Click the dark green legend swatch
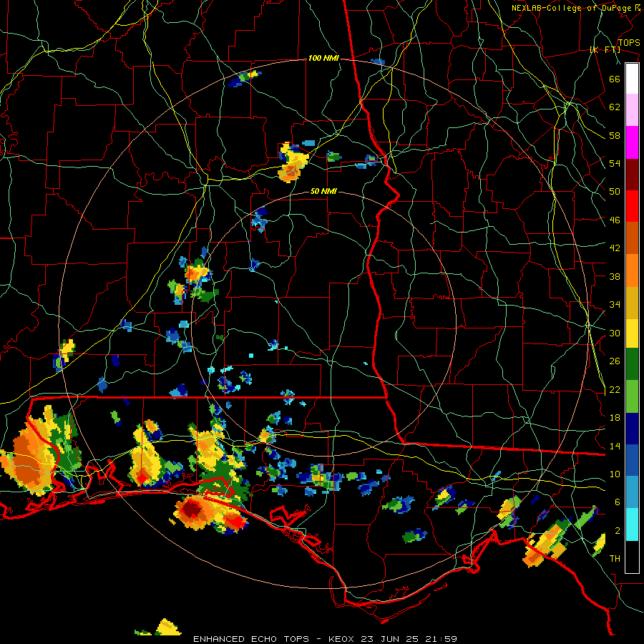Screen dimensions: 644x644 632,364
